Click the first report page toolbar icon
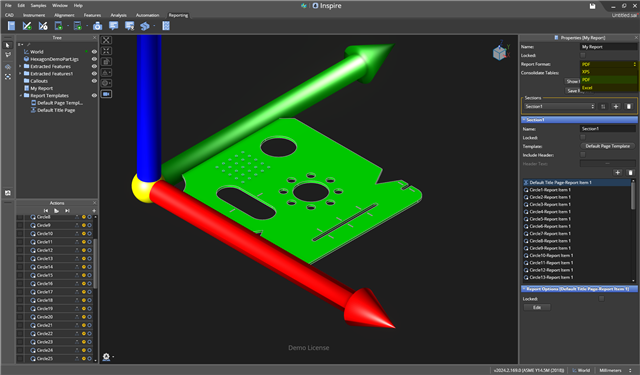This screenshot has width=640, height=375. pos(11,26)
